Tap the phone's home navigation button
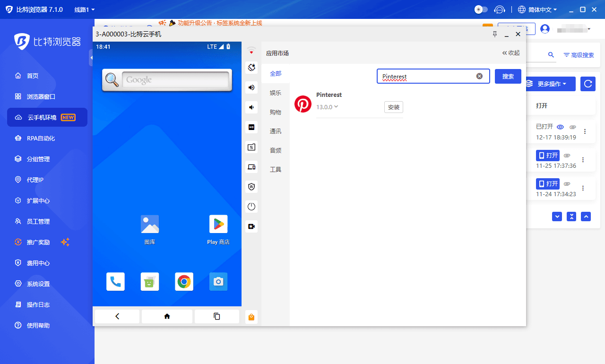605x364 pixels. (x=167, y=316)
